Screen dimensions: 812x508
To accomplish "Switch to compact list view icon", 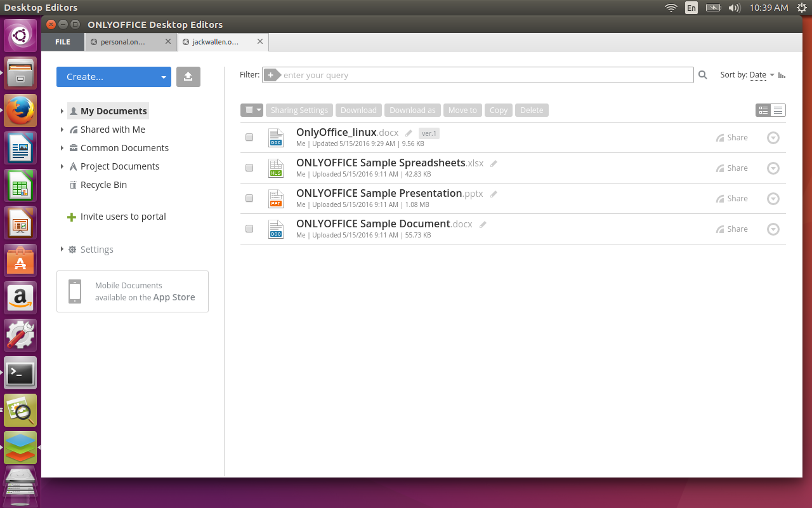I will click(x=778, y=110).
